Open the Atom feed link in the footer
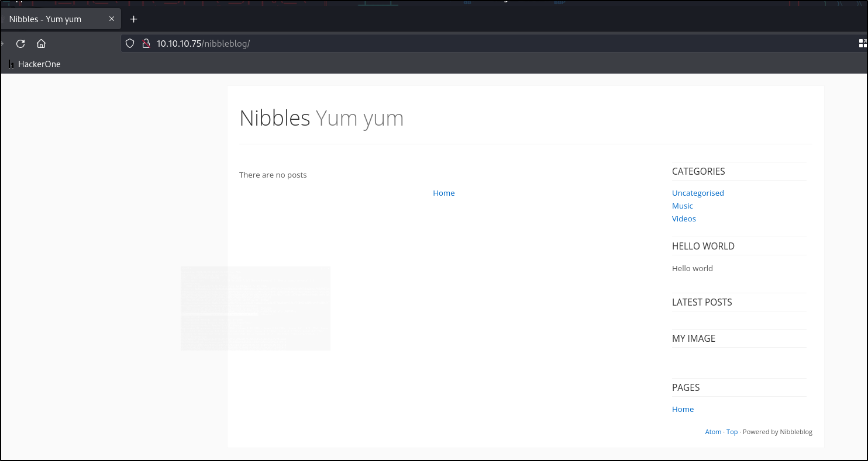The image size is (868, 461). pos(713,432)
